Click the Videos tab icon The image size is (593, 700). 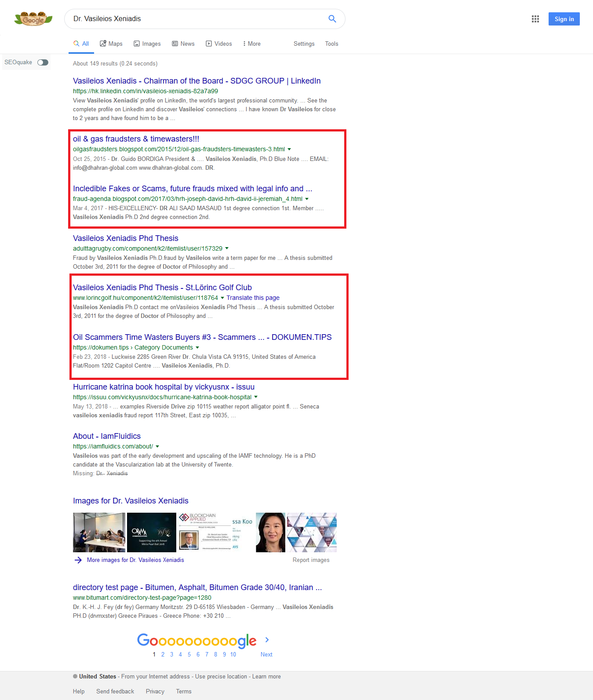209,44
